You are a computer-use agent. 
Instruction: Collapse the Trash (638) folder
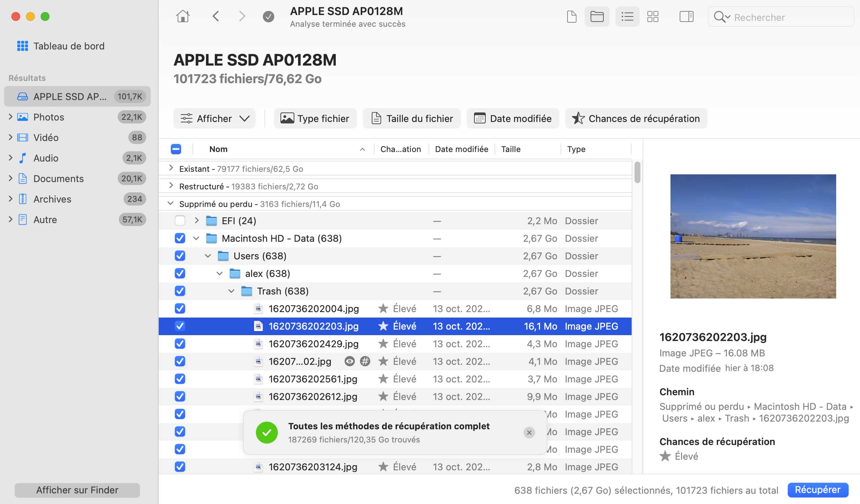pyautogui.click(x=231, y=291)
